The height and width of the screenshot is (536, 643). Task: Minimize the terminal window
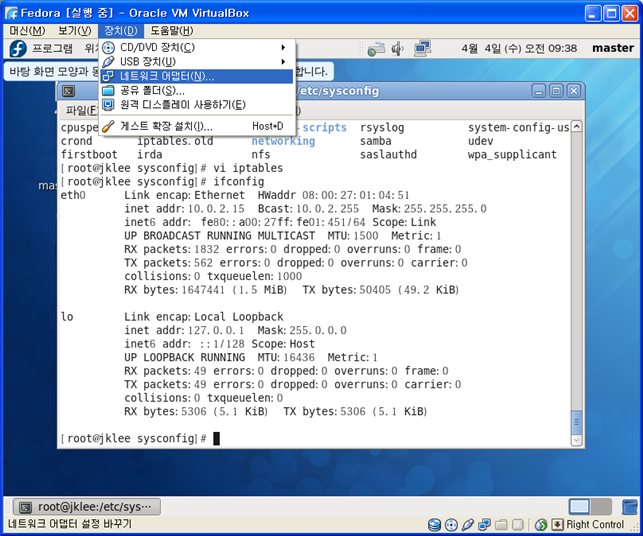[538, 91]
